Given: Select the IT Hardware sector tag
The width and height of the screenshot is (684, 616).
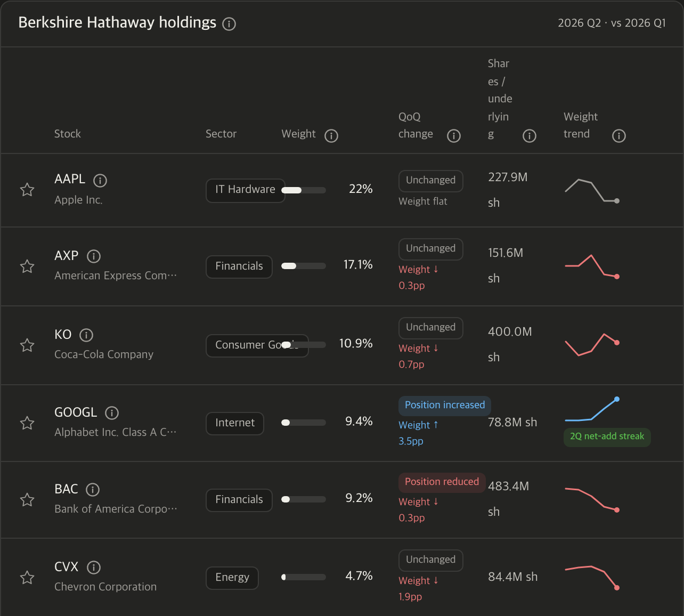Looking at the screenshot, I should tap(246, 190).
